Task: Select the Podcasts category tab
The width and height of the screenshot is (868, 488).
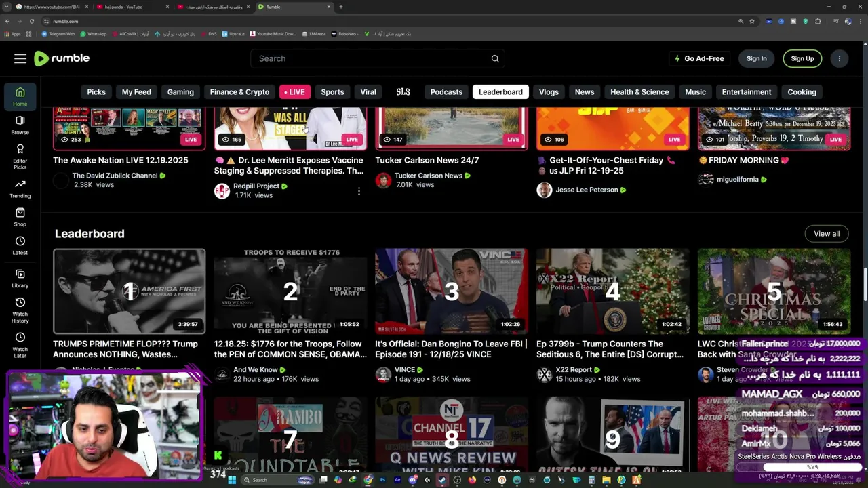Action: (446, 92)
